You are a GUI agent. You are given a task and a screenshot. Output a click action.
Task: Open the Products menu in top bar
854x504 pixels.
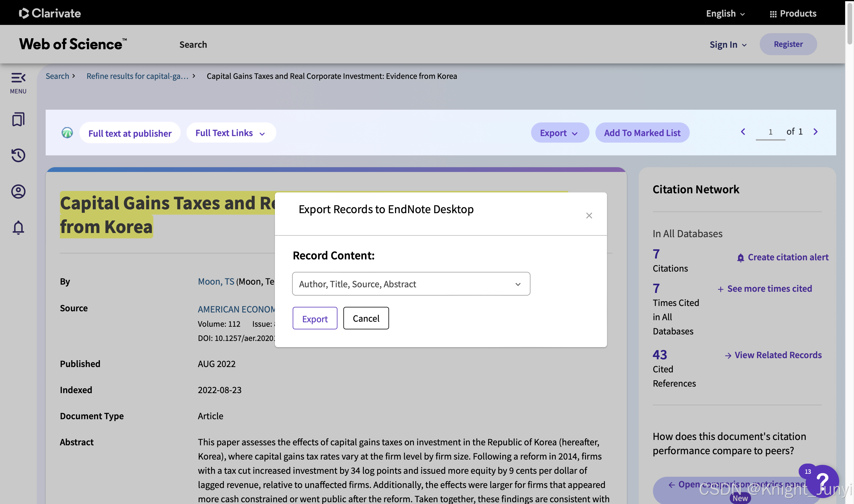(x=793, y=14)
